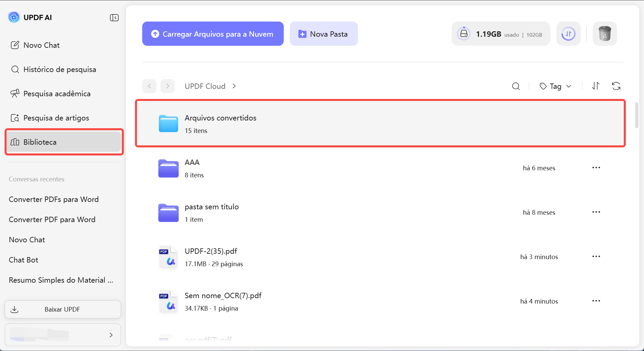
Task: Go forward with the right navigation arrow
Action: click(x=167, y=86)
